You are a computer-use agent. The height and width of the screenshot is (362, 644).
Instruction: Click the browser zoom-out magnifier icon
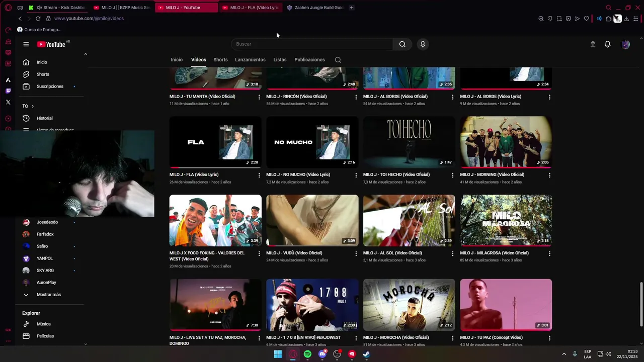(x=541, y=19)
